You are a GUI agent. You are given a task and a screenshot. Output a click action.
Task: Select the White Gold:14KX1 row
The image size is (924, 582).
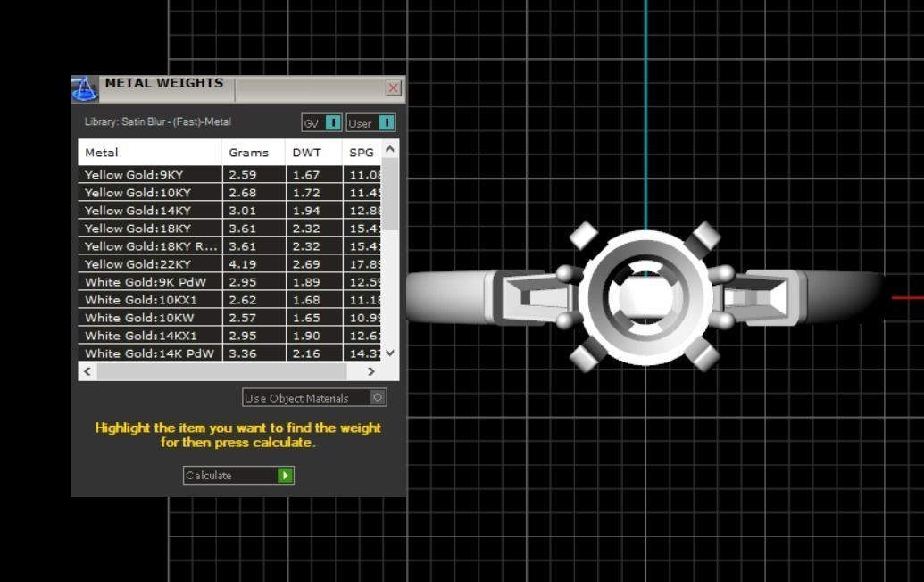230,335
